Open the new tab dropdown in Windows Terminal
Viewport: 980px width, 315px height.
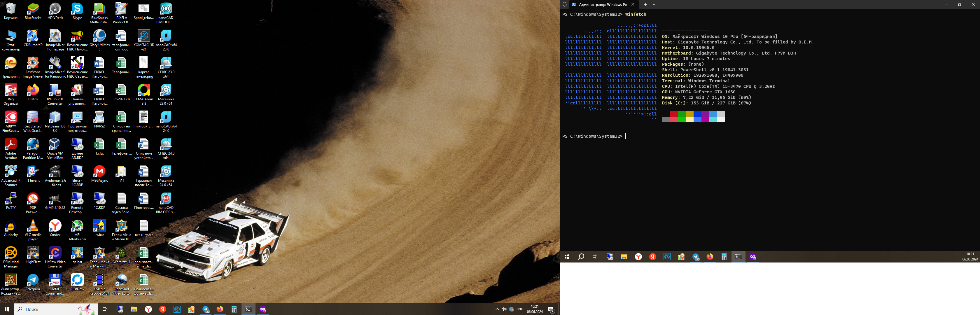tap(654, 5)
